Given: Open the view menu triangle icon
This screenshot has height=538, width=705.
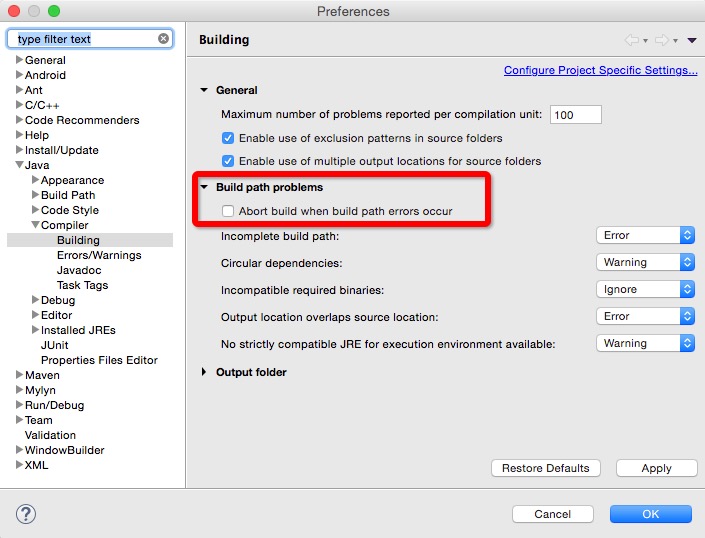Looking at the screenshot, I should (x=692, y=40).
